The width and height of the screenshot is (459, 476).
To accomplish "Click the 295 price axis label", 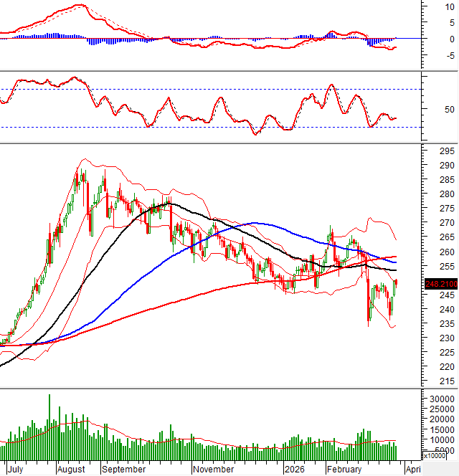I will 427,151.
